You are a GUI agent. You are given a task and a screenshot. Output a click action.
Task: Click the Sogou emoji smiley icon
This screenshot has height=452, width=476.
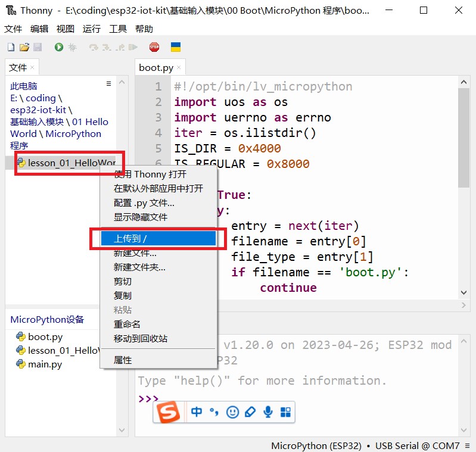[233, 412]
